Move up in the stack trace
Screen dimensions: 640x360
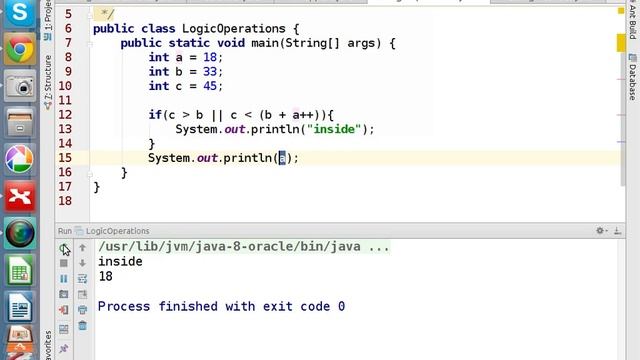click(82, 247)
